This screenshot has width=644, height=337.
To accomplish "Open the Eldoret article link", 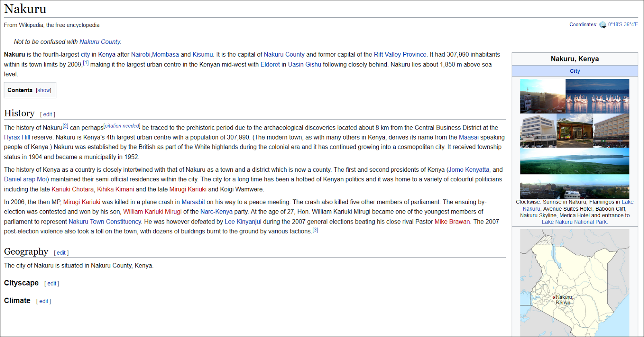I will pos(270,64).
